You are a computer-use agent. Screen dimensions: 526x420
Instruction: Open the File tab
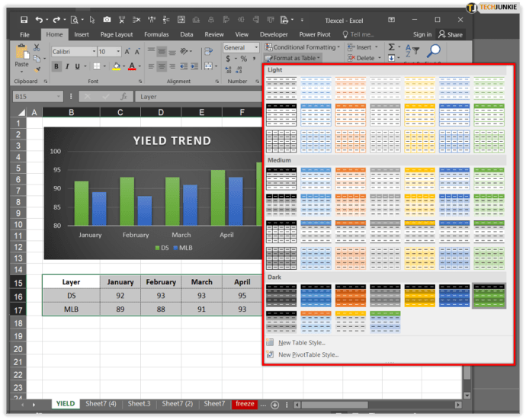(x=24, y=34)
